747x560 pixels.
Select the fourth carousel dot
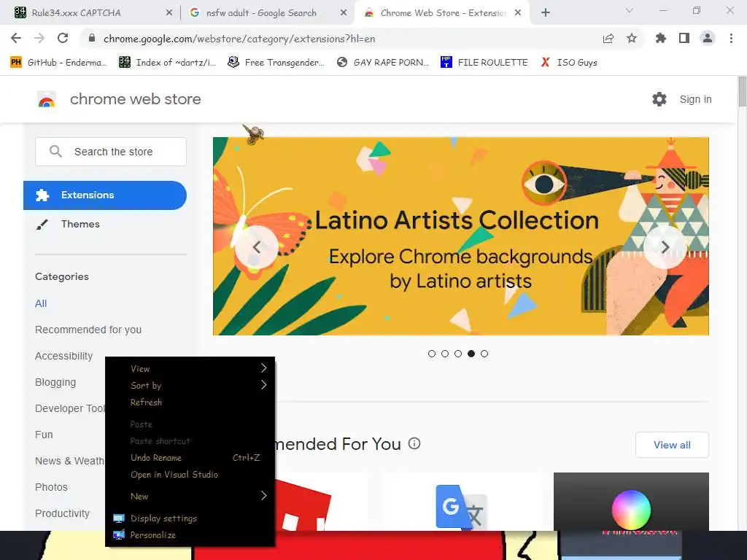click(x=471, y=354)
